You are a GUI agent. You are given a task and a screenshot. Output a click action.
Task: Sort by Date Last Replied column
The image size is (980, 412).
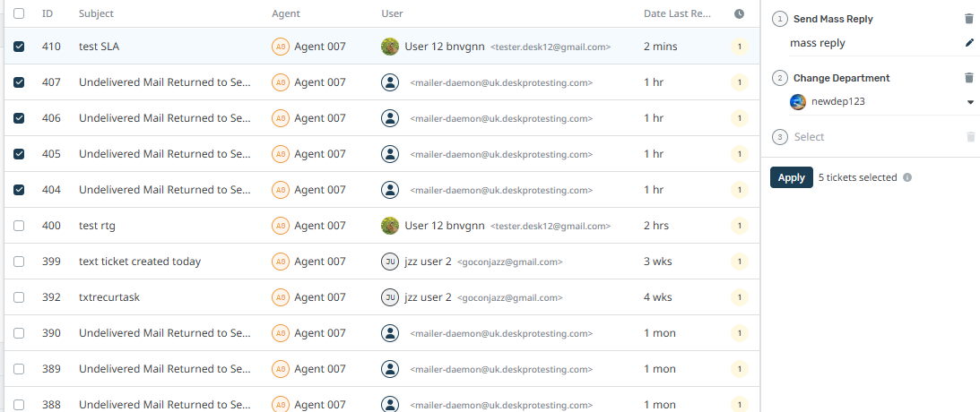(677, 14)
